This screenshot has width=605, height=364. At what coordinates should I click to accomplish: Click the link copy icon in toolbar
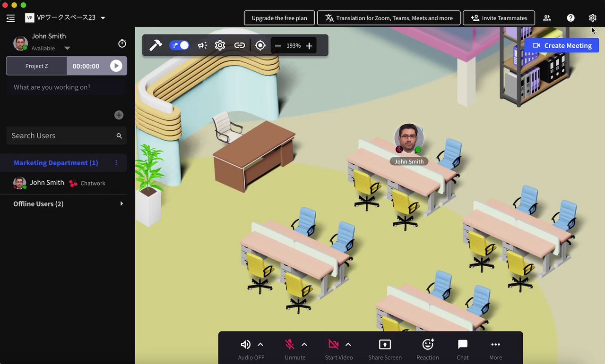pyautogui.click(x=240, y=45)
